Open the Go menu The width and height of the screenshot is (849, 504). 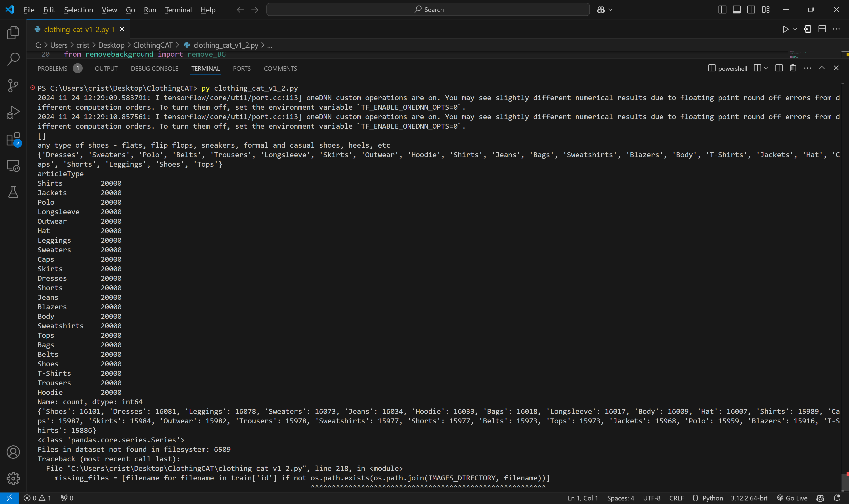click(130, 10)
